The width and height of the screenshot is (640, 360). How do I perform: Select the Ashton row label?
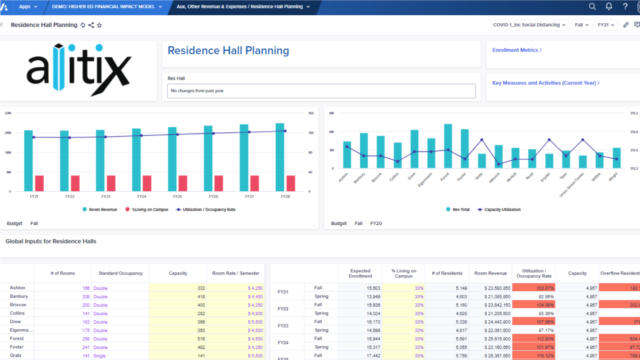[x=17, y=288]
